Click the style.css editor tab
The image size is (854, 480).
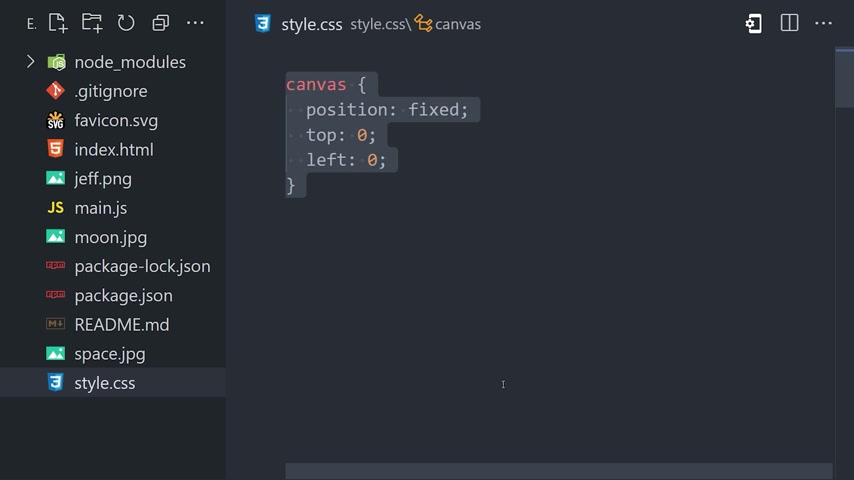[x=312, y=24]
